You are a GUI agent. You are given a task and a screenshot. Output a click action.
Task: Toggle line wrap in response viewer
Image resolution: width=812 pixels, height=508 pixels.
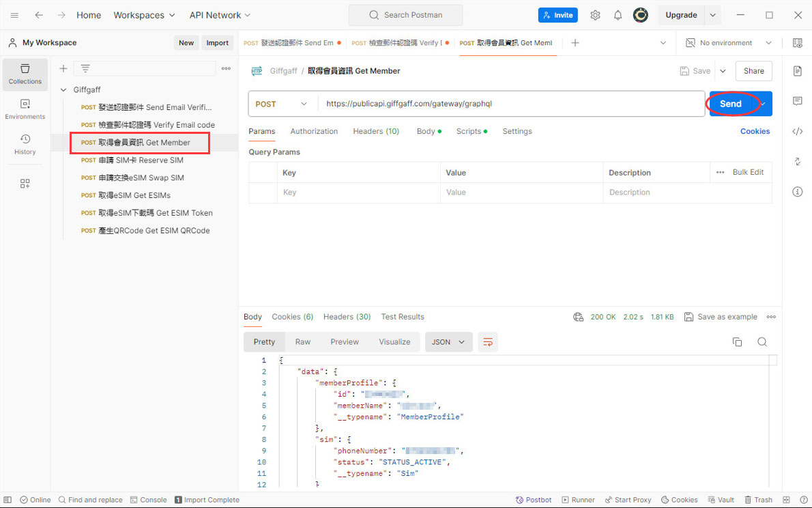click(x=488, y=342)
